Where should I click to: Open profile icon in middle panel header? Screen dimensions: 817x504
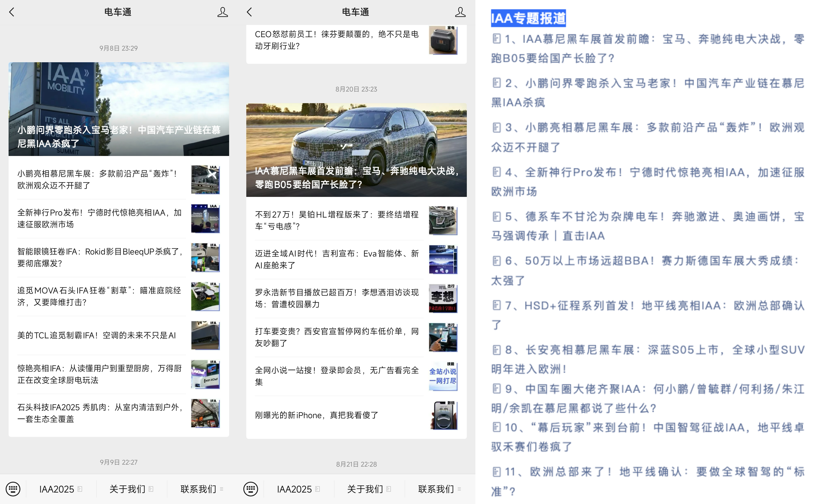pyautogui.click(x=460, y=12)
